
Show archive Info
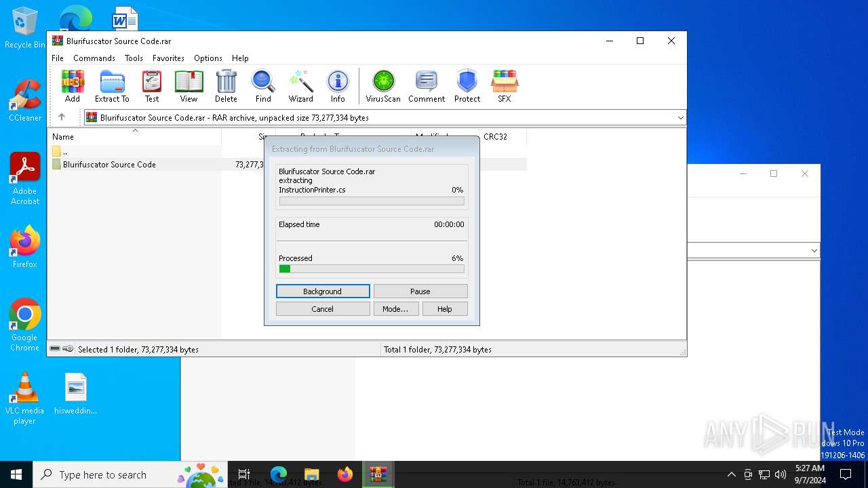(338, 86)
